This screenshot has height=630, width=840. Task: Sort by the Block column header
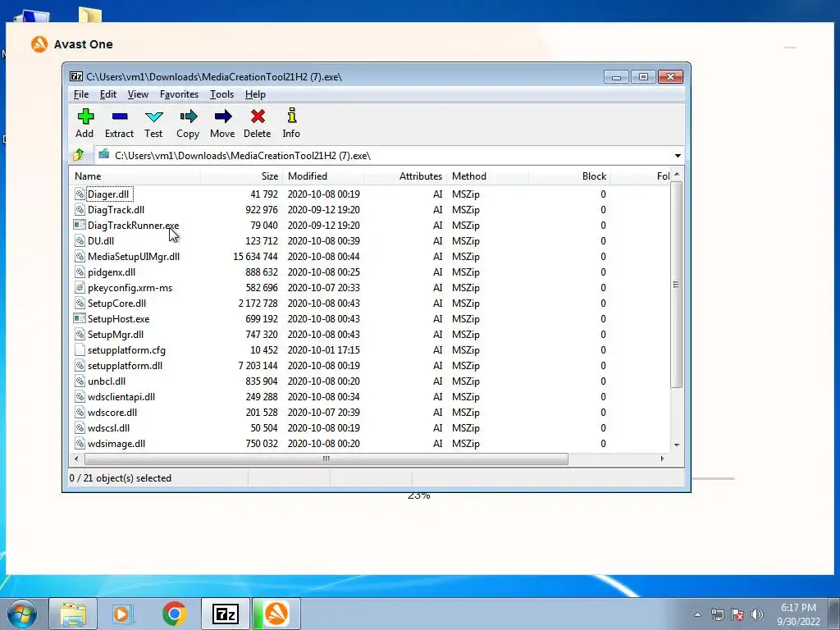(x=569, y=176)
